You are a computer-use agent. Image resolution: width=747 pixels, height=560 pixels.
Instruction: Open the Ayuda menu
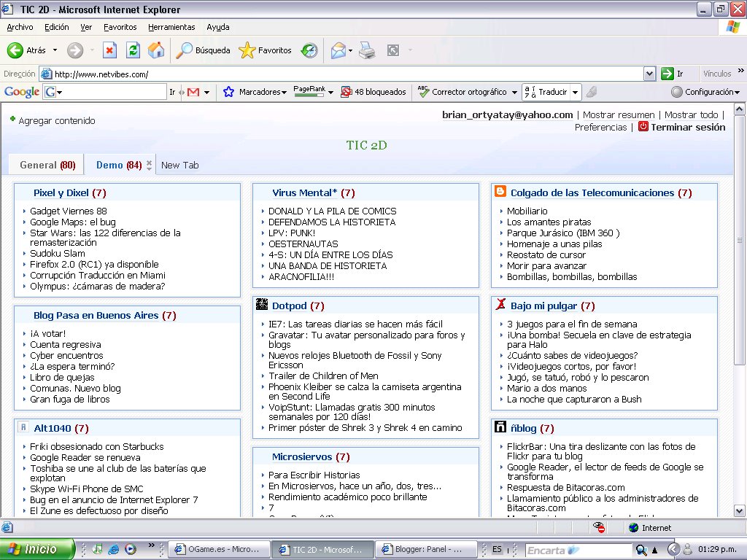pos(217,27)
